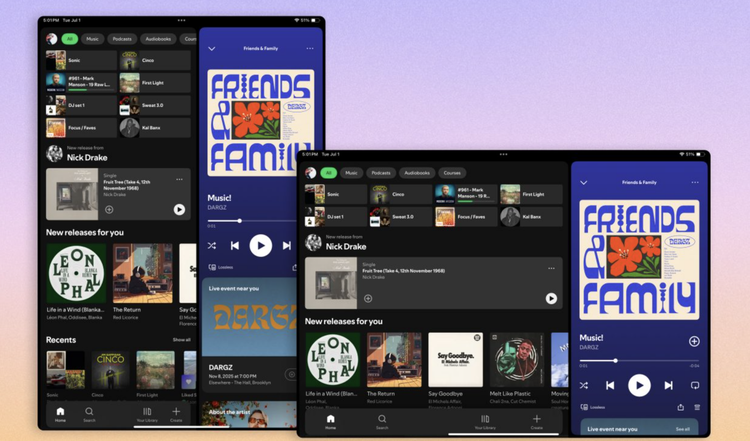
Task: Open Cinco shortcut in portrait window
Action: (x=155, y=60)
